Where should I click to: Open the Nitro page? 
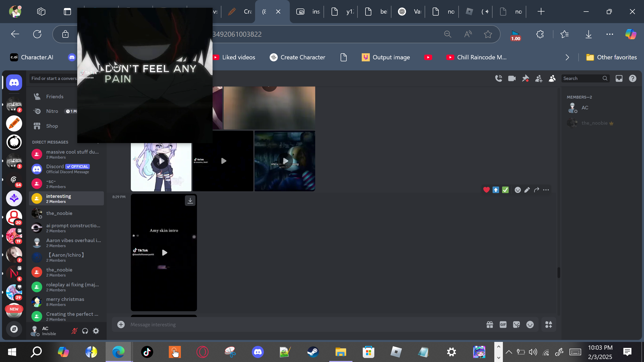(52, 111)
